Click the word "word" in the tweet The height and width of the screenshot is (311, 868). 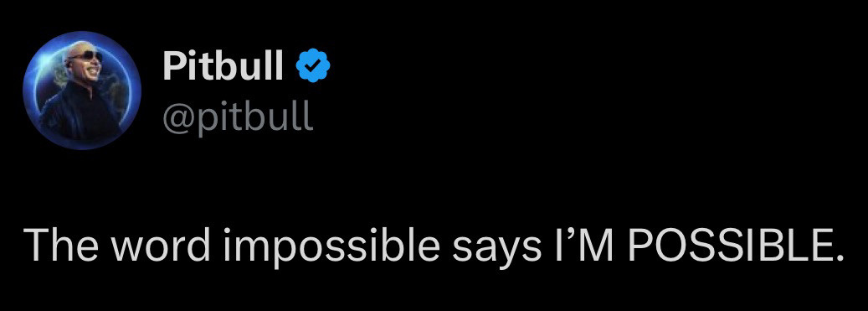[162, 245]
